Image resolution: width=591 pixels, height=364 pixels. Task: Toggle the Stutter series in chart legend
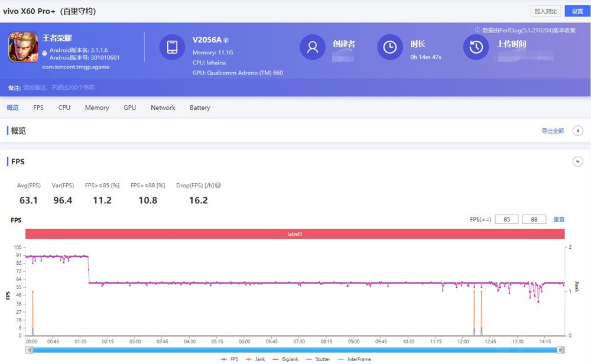pos(318,359)
